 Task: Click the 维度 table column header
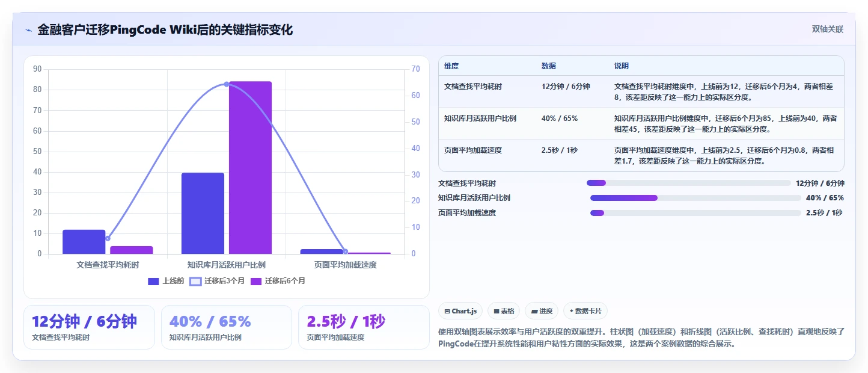(x=451, y=66)
